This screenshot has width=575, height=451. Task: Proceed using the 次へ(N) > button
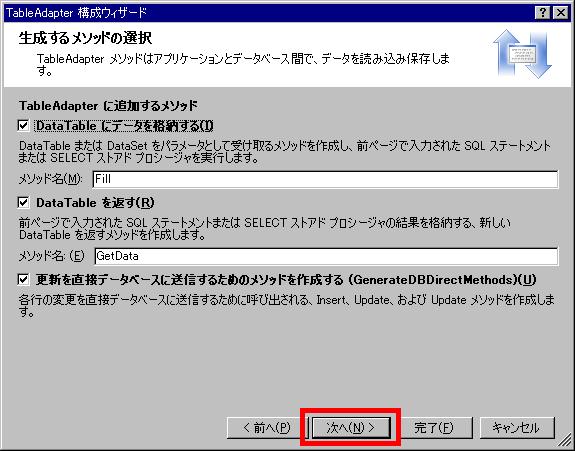point(351,428)
